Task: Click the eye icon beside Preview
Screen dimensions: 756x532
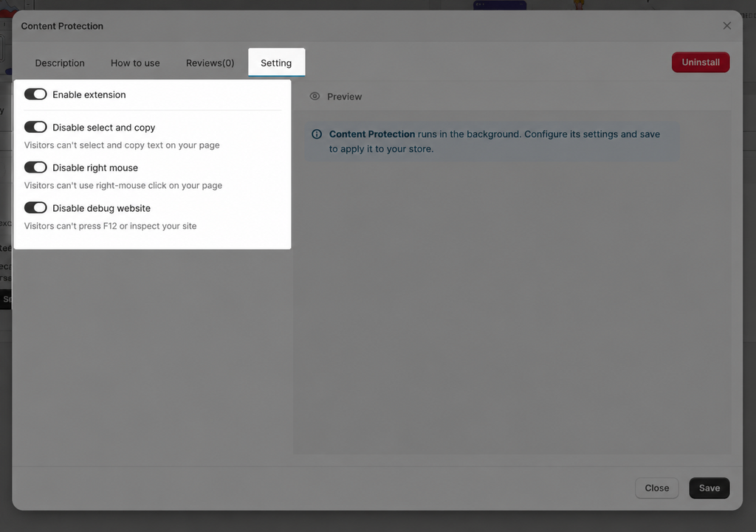Action: tap(315, 97)
